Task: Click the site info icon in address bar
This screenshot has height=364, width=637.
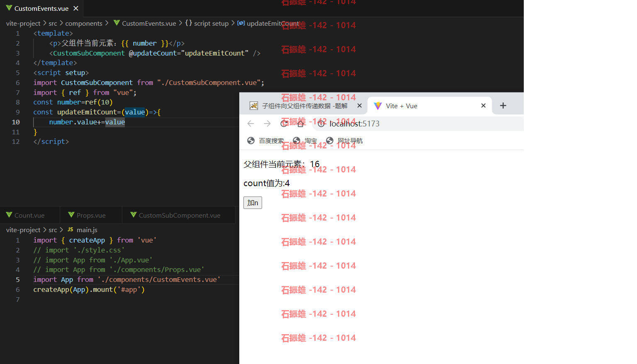Action: pyautogui.click(x=321, y=124)
